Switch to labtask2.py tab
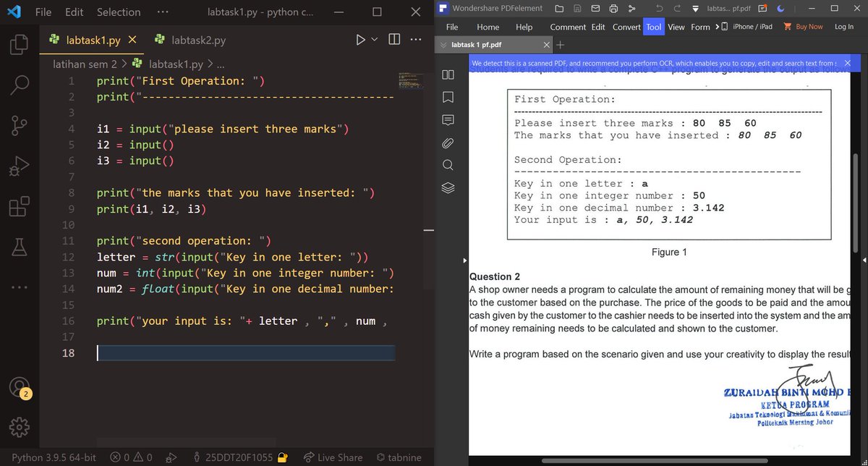Viewport: 868px width, 466px height. click(x=190, y=41)
